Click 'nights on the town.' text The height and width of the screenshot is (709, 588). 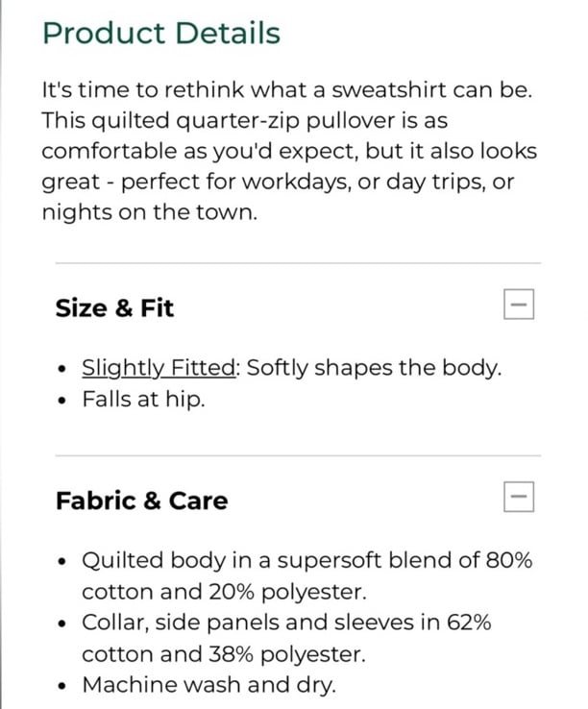[x=149, y=212]
